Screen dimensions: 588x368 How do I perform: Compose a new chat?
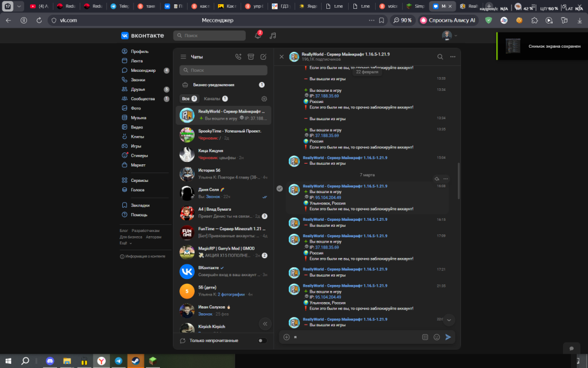263,57
